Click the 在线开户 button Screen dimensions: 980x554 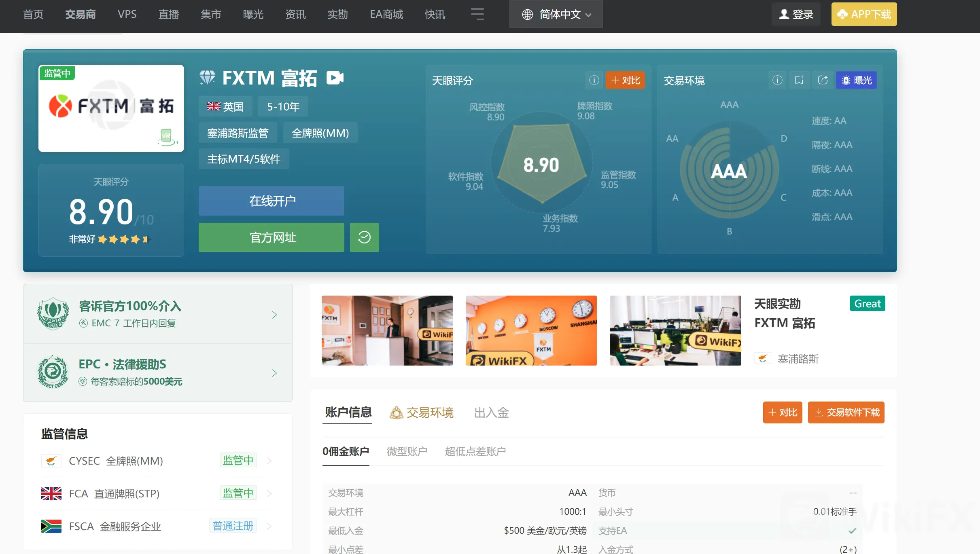coord(272,201)
